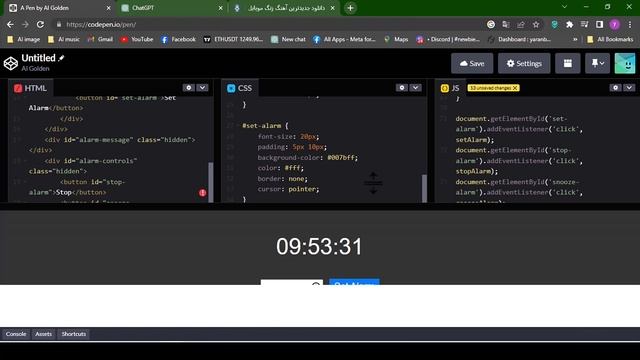Image resolution: width=640 pixels, height=360 pixels.
Task: Open the All Bookmarks folder
Action: coord(610,39)
